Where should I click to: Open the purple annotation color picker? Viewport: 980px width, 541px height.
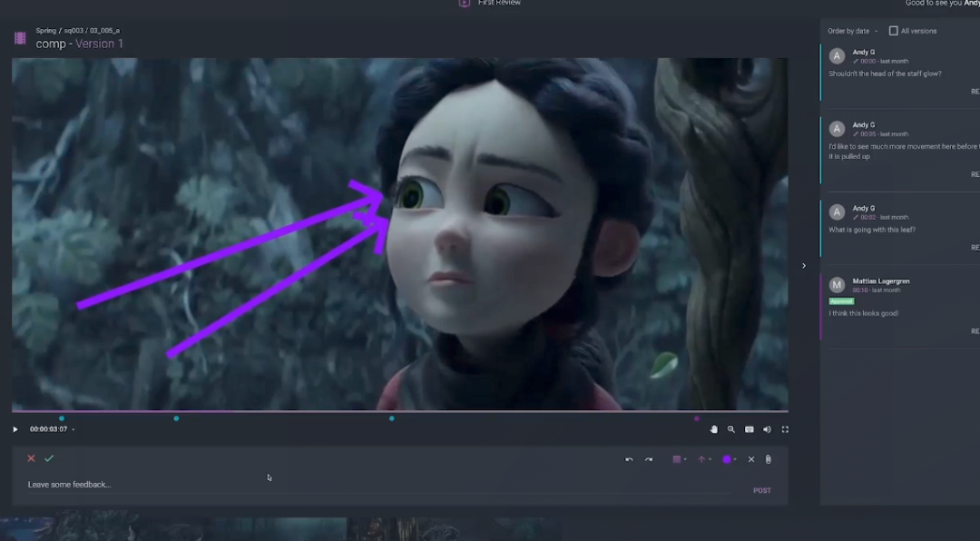[730, 459]
